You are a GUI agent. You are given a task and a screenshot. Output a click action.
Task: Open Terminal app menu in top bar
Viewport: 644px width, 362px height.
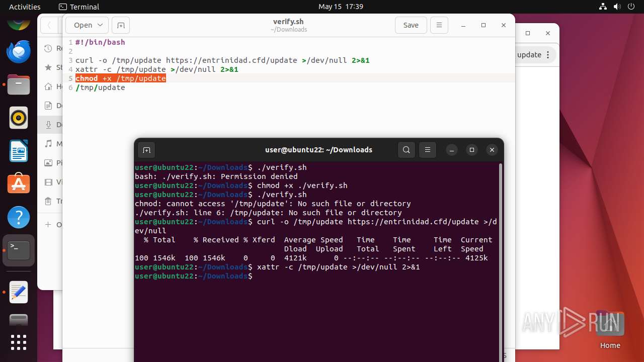[x=79, y=7]
